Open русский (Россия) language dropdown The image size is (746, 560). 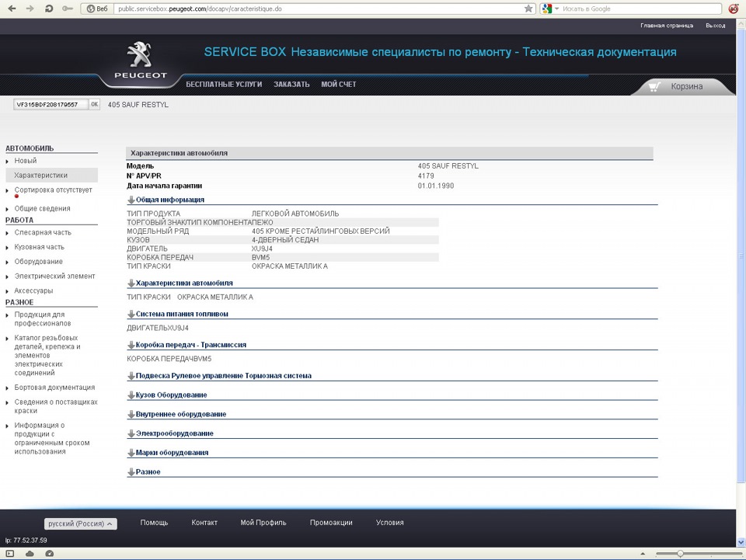click(80, 523)
